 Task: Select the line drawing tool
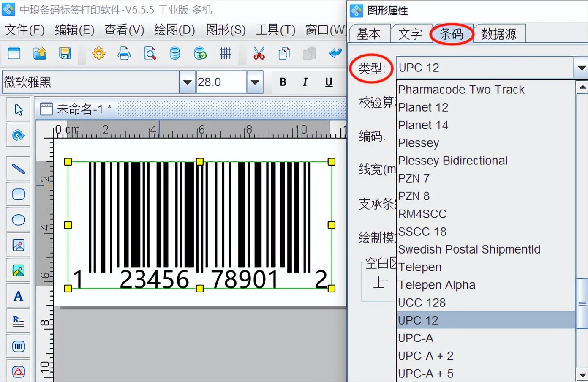point(18,169)
